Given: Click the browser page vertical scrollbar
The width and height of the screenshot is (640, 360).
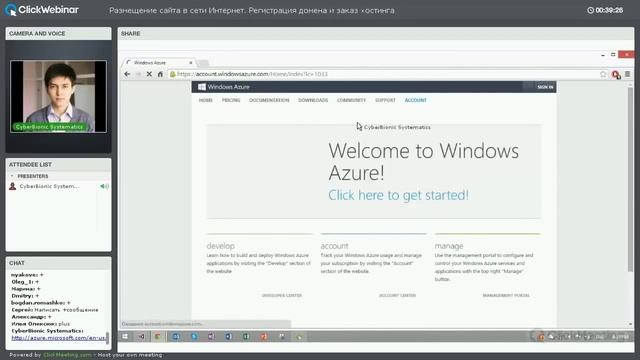Looking at the screenshot, I should point(630,180).
